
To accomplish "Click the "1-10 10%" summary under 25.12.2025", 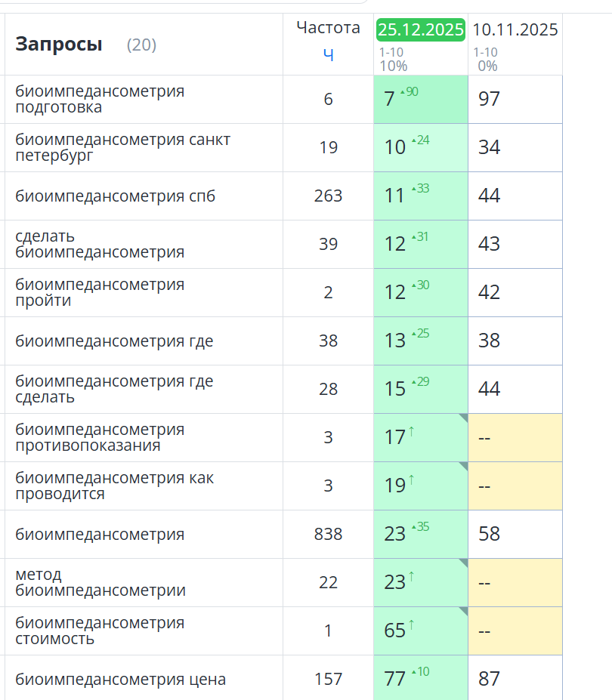I will (393, 60).
